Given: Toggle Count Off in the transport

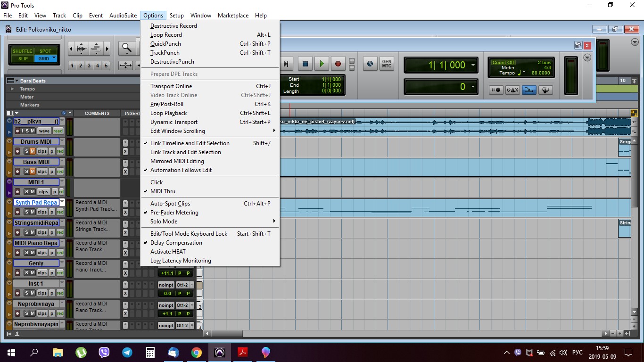Looking at the screenshot, I should pyautogui.click(x=503, y=62).
